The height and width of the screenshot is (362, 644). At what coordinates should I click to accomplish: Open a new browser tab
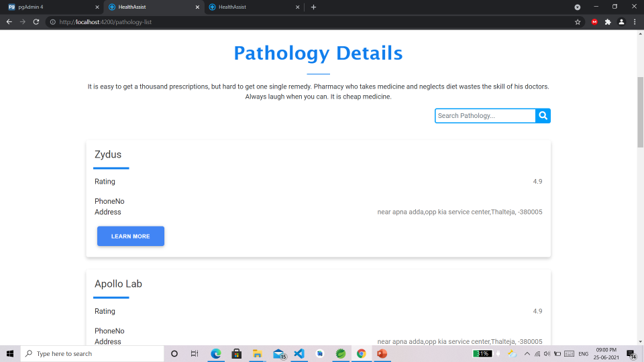coord(313,7)
